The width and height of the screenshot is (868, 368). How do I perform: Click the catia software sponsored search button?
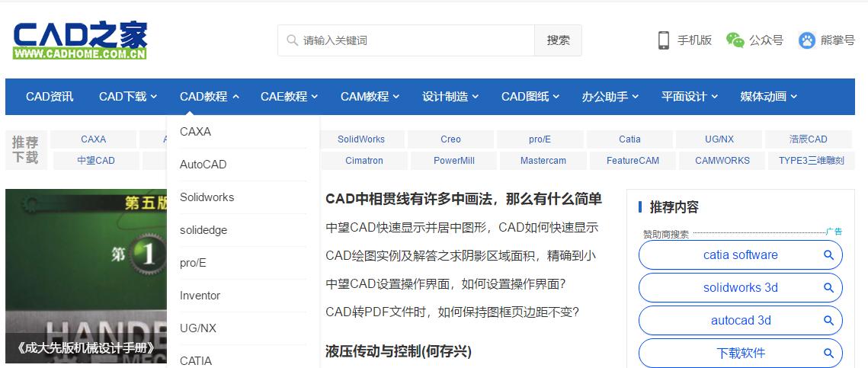pos(740,255)
